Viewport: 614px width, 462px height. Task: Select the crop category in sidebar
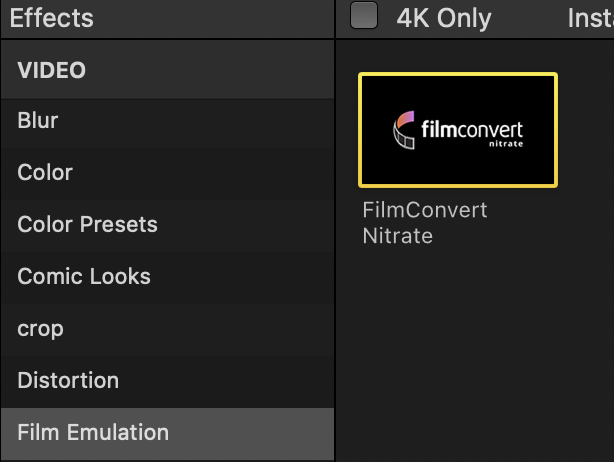(x=40, y=329)
